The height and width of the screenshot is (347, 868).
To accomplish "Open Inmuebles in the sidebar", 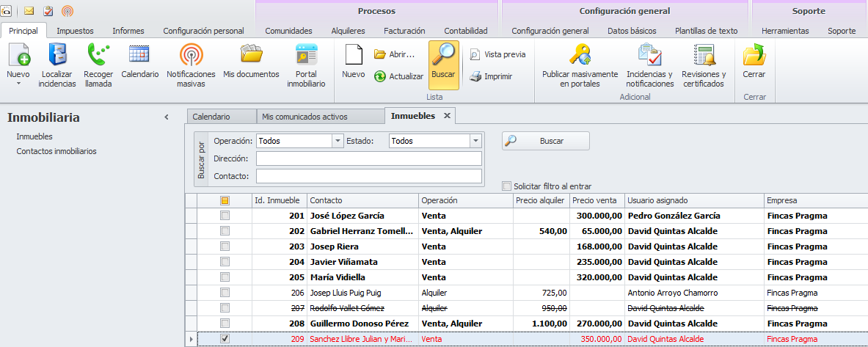I will click(x=34, y=136).
